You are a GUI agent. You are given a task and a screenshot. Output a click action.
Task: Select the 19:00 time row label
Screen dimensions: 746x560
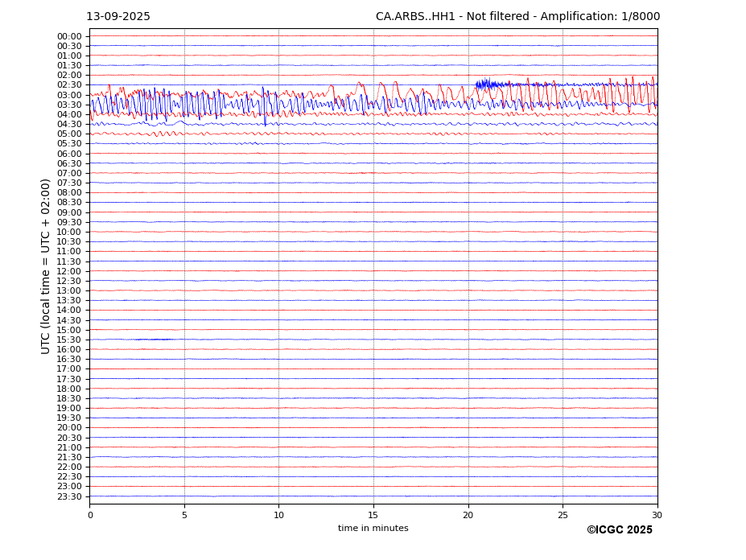click(x=69, y=408)
